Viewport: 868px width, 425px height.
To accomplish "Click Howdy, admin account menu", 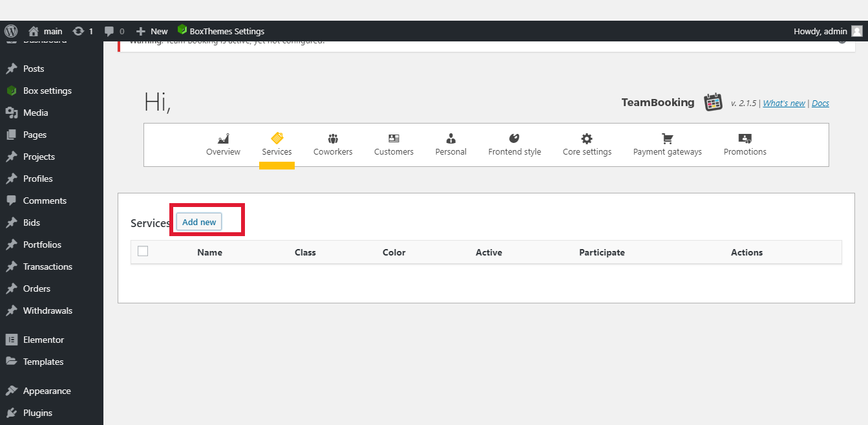I will [828, 31].
